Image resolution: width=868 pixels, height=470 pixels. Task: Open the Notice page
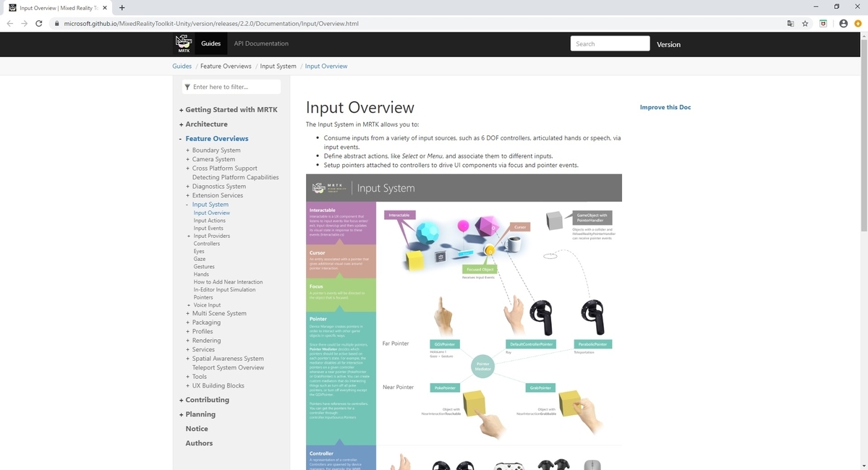197,429
